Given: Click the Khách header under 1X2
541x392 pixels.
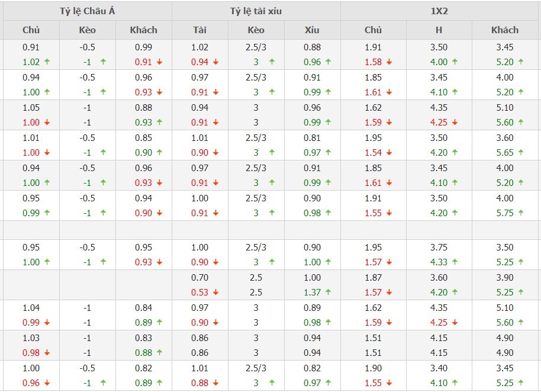Looking at the screenshot, I should pyautogui.click(x=505, y=30).
